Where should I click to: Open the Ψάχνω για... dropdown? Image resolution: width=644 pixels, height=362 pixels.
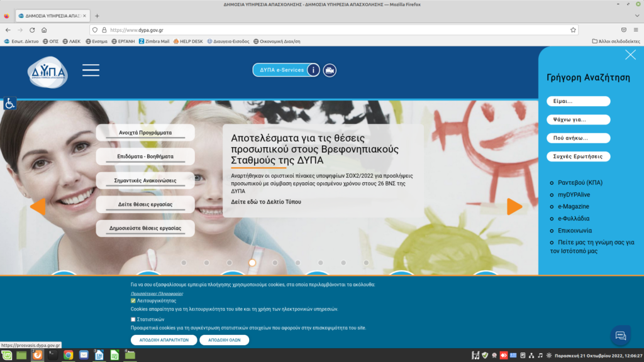point(579,119)
